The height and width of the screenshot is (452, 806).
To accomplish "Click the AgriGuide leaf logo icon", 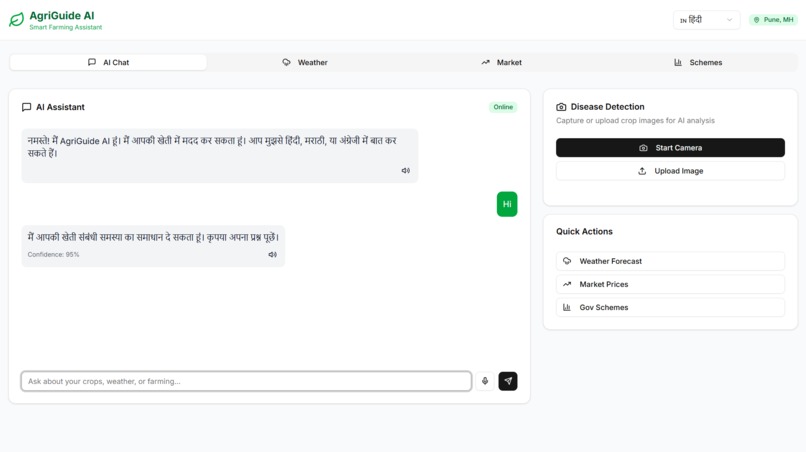I will coord(16,20).
